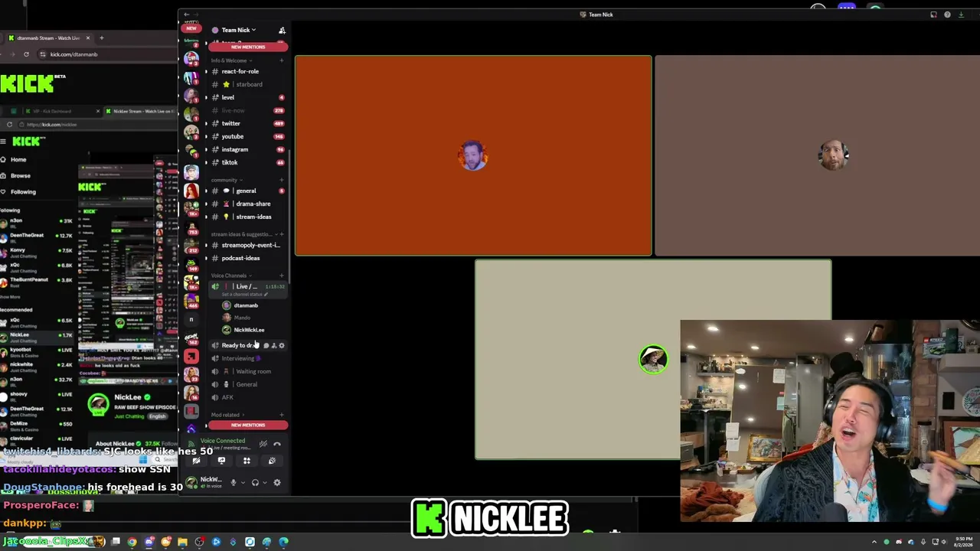Open Chrome from the Windows taskbar
Image resolution: width=980 pixels, height=551 pixels.
click(x=132, y=542)
